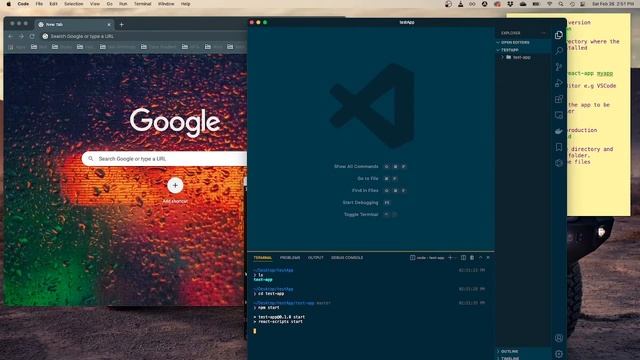Open the Window menu
The height and width of the screenshot is (360, 640).
pyautogui.click(x=166, y=4)
